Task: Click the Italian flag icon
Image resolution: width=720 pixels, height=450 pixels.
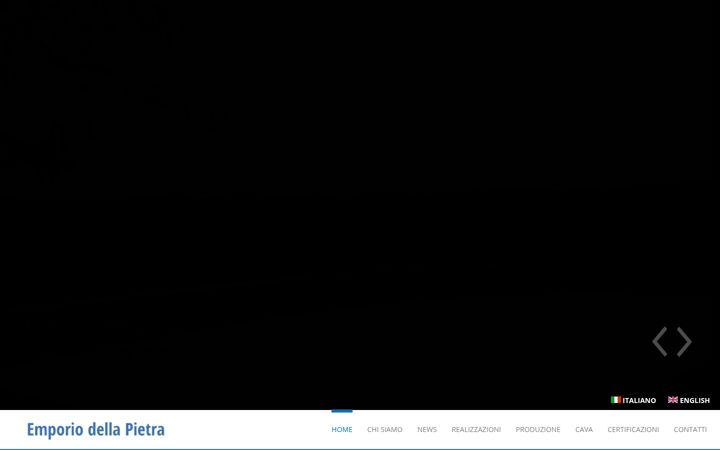Action: tap(616, 400)
